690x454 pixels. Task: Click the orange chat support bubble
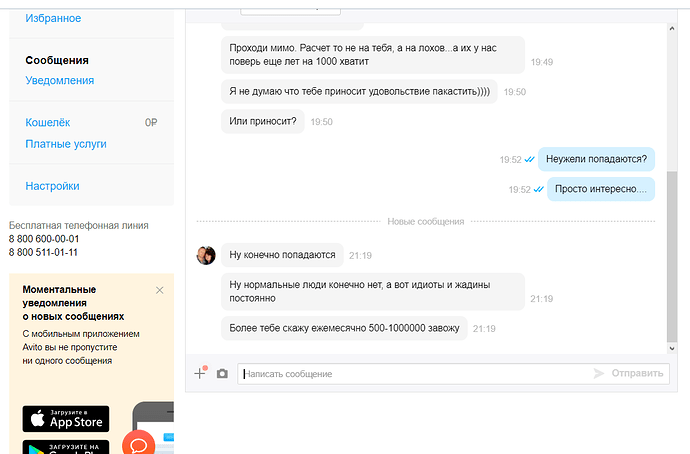click(x=139, y=444)
